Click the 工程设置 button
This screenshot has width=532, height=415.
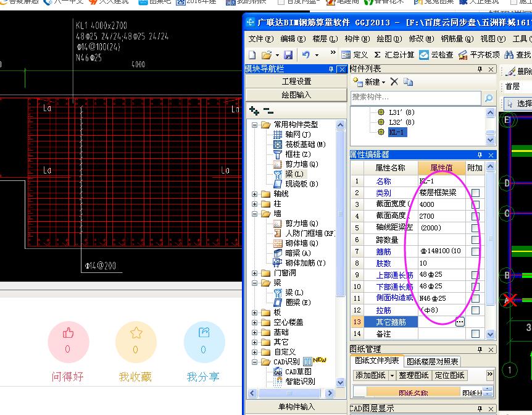[296, 81]
